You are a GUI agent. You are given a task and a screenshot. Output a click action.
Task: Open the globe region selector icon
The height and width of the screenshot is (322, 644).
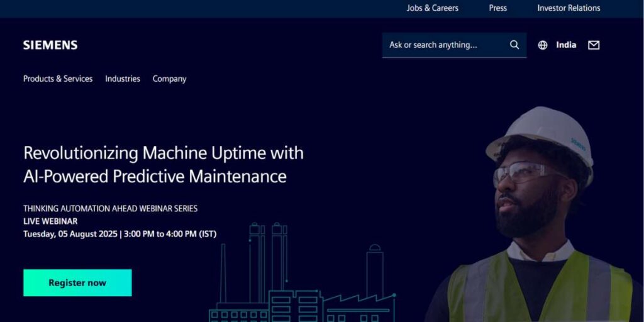(543, 45)
